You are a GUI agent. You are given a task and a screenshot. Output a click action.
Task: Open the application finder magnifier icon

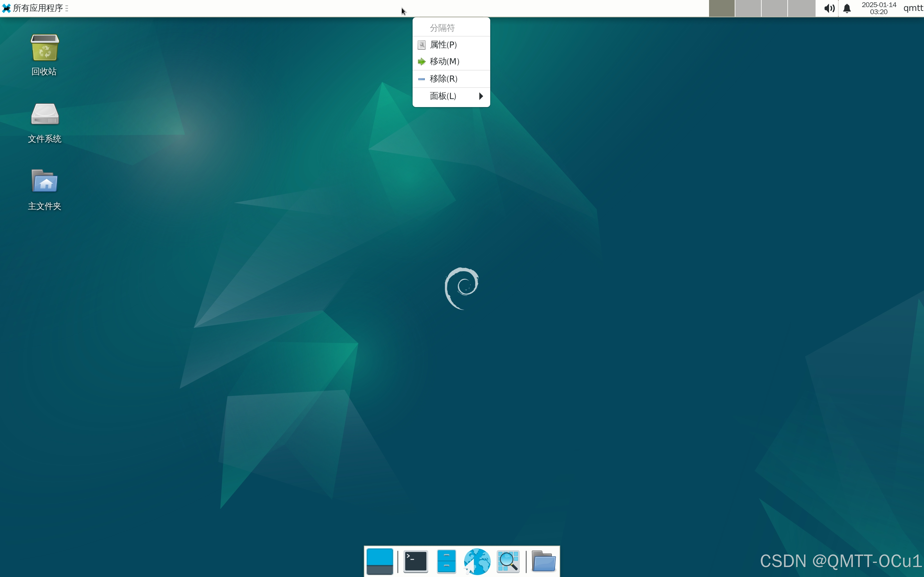coord(508,561)
